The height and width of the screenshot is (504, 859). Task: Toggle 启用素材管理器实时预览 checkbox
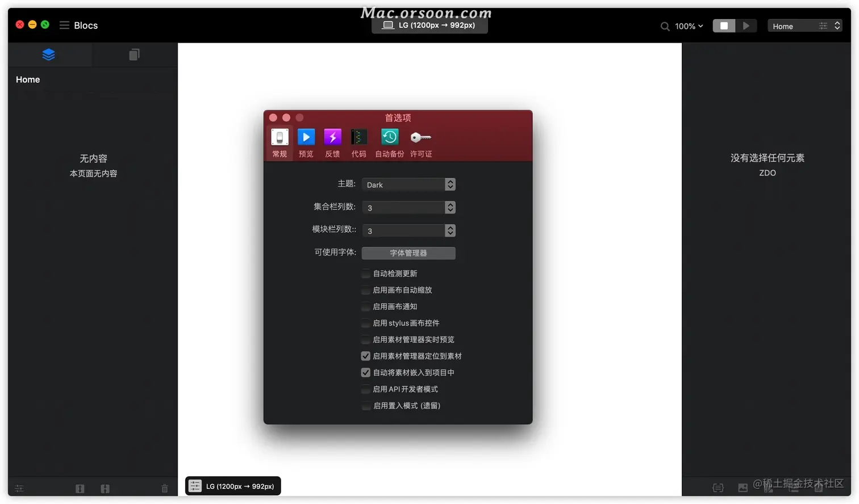point(366,339)
